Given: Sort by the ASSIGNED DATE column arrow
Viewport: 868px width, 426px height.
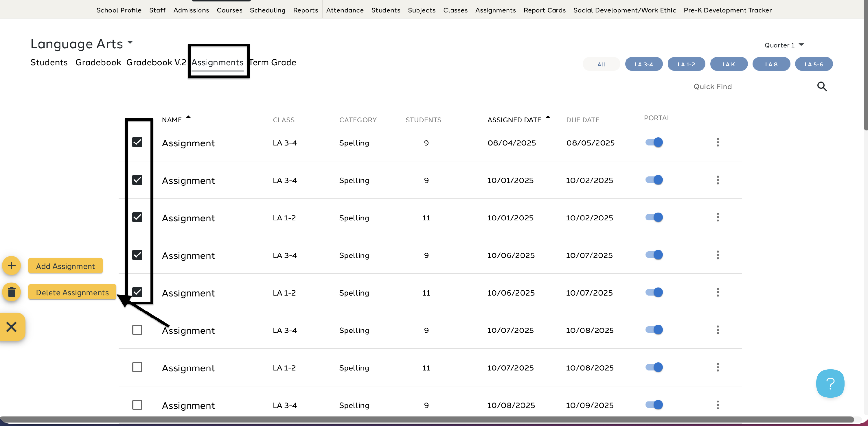Looking at the screenshot, I should pyautogui.click(x=547, y=117).
